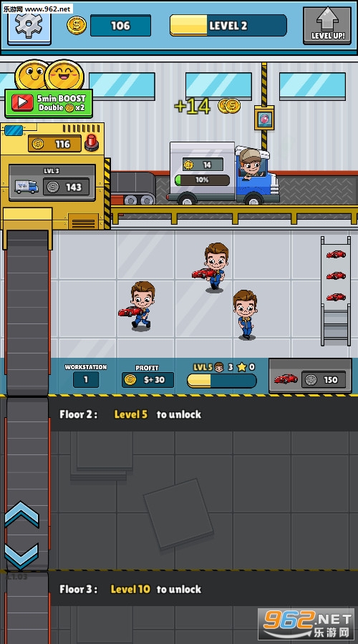Tap the WORKSTATION number 1 box
The width and height of the screenshot is (358, 644).
[86, 379]
